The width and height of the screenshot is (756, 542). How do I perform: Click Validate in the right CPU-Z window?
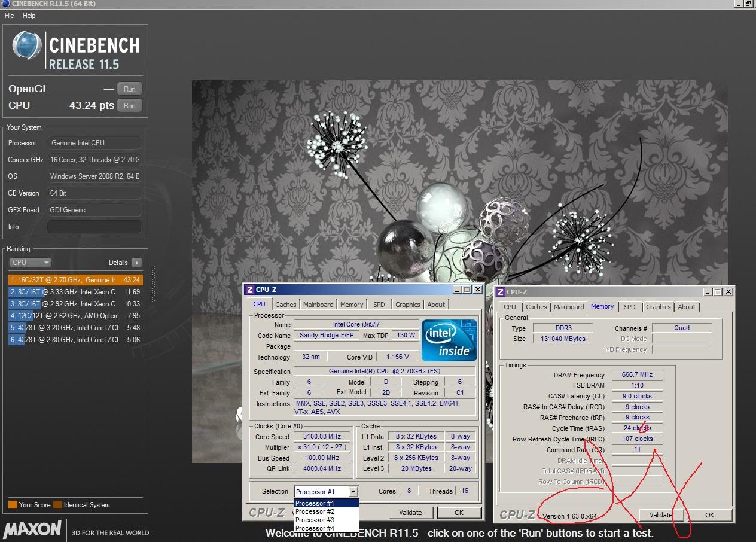point(661,515)
